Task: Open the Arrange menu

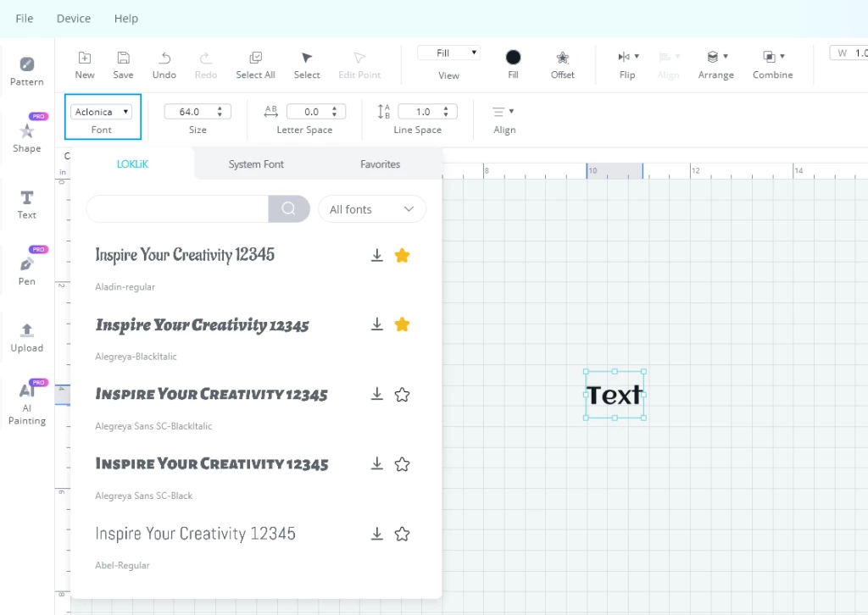Action: 715,65
